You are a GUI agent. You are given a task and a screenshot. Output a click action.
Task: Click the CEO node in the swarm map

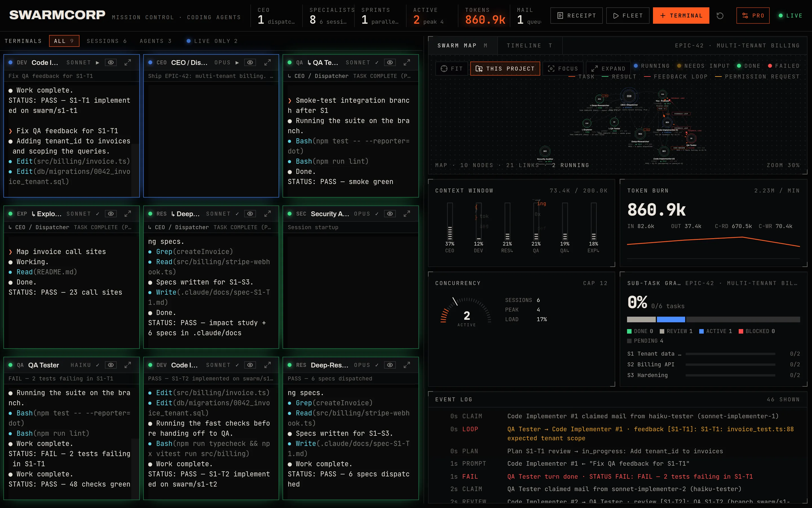coord(629,96)
